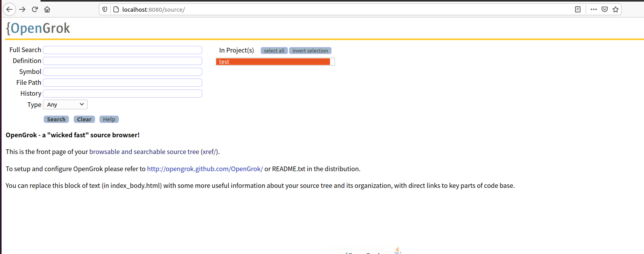Go back using browser back arrow
The image size is (644, 254).
(9, 9)
